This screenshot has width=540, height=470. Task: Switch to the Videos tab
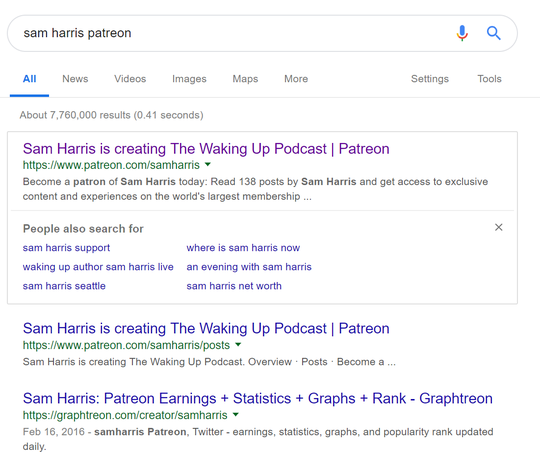click(x=130, y=79)
